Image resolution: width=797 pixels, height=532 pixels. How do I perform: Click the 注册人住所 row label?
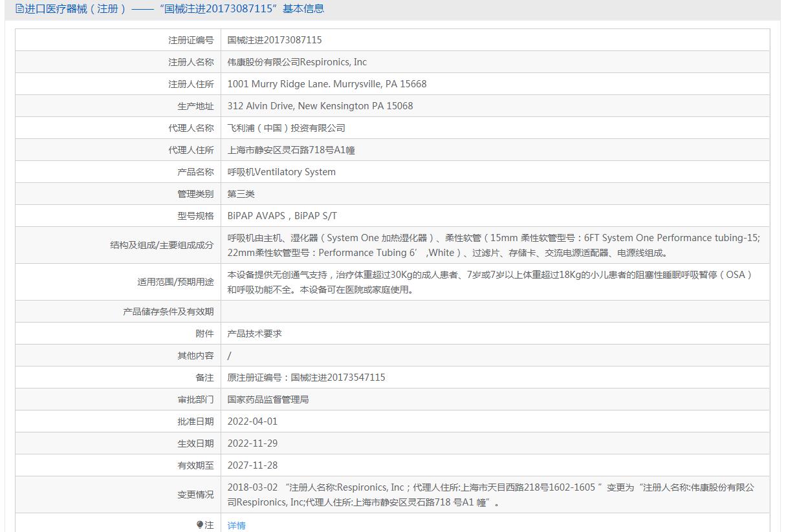click(x=191, y=84)
